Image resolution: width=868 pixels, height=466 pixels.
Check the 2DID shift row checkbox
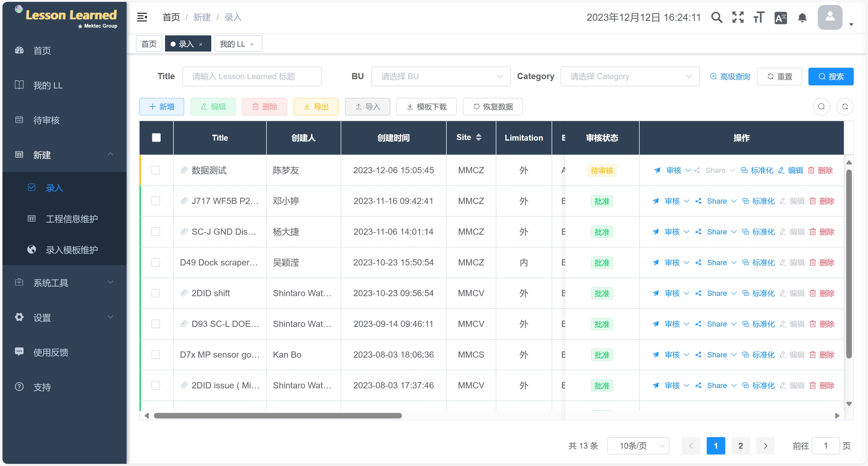pos(156,293)
